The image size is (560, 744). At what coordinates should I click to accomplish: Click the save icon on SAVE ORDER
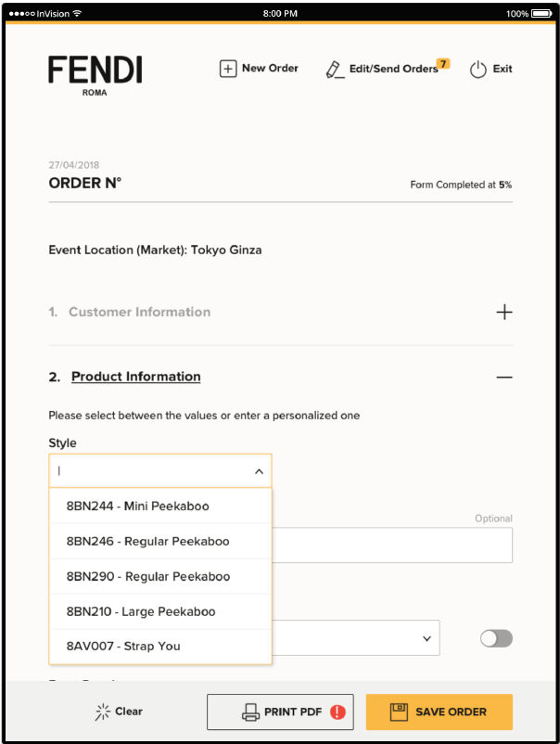pos(400,712)
